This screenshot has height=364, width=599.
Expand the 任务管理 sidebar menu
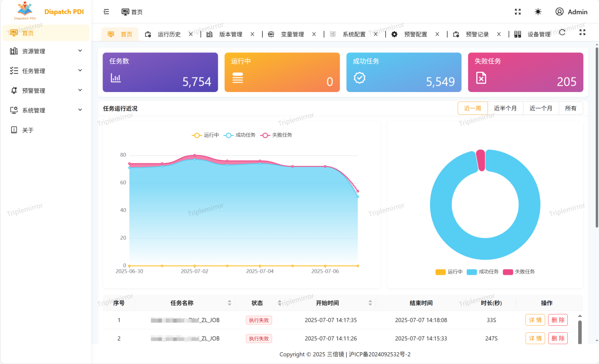45,71
